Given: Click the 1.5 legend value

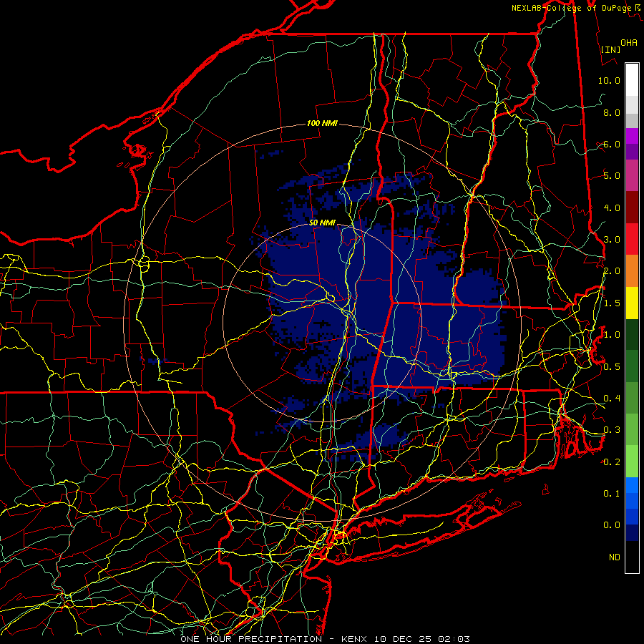Looking at the screenshot, I should coord(612,303).
